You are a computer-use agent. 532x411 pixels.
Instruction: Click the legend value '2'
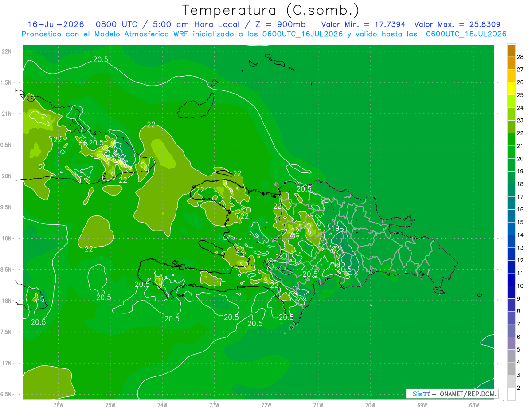tap(519, 388)
